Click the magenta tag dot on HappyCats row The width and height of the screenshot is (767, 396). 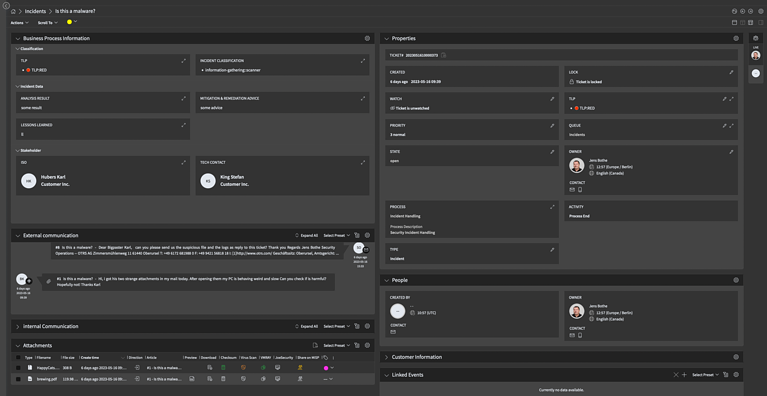coord(326,368)
